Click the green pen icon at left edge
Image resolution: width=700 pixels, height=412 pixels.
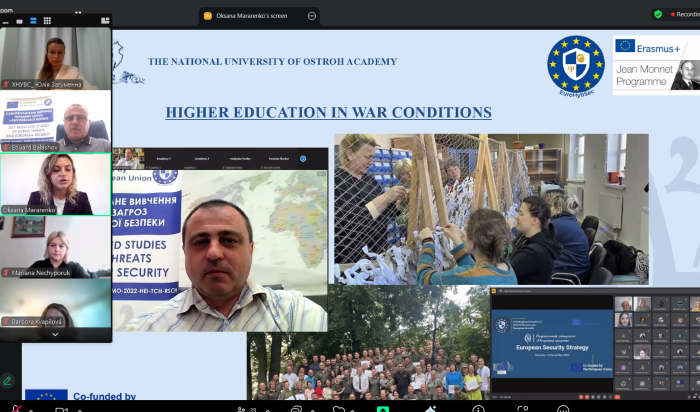pos(7,381)
